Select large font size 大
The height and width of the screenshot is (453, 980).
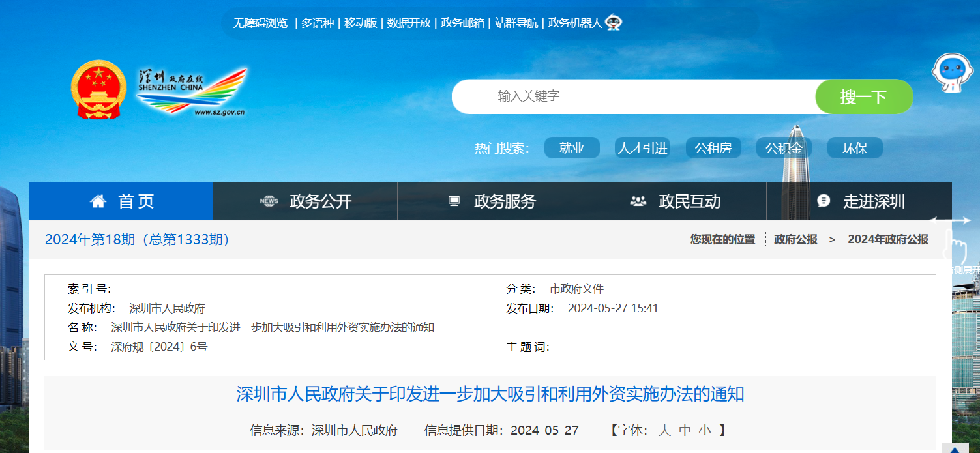(x=664, y=430)
